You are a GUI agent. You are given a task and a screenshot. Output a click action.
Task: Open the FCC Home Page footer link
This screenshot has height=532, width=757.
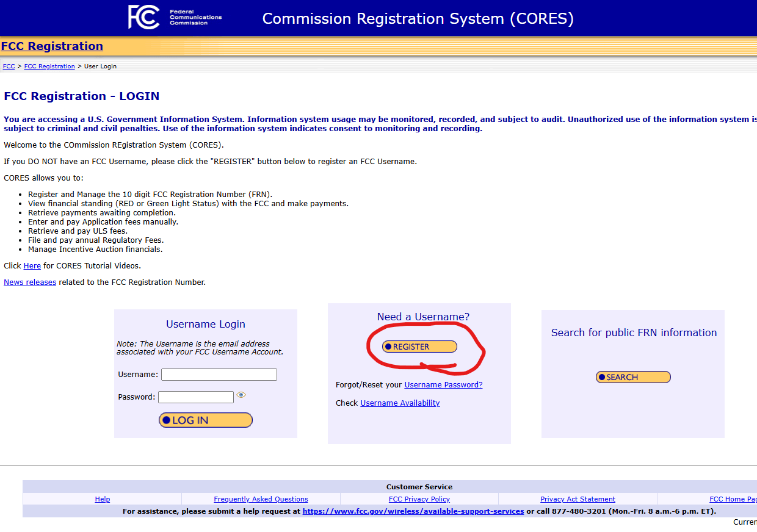coord(733,499)
